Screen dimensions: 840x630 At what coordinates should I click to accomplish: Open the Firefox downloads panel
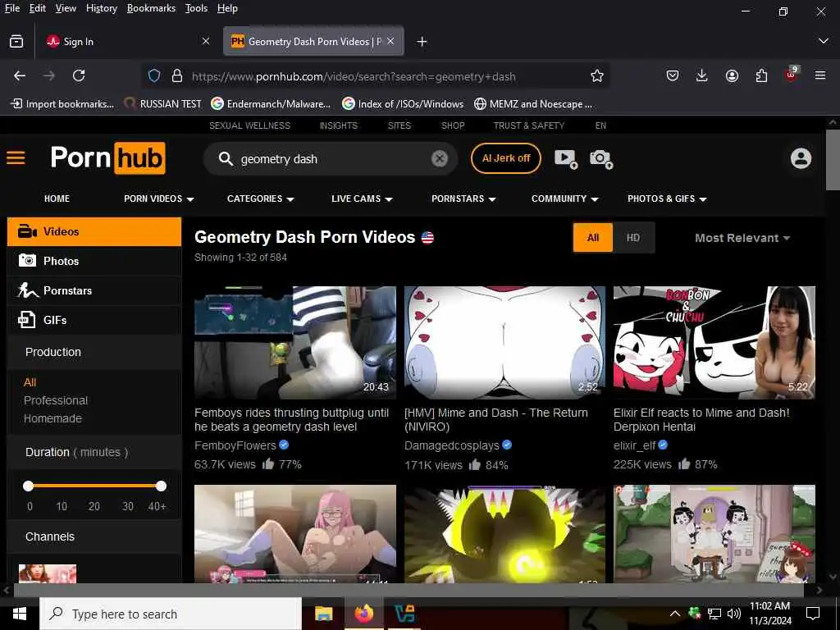click(702, 75)
